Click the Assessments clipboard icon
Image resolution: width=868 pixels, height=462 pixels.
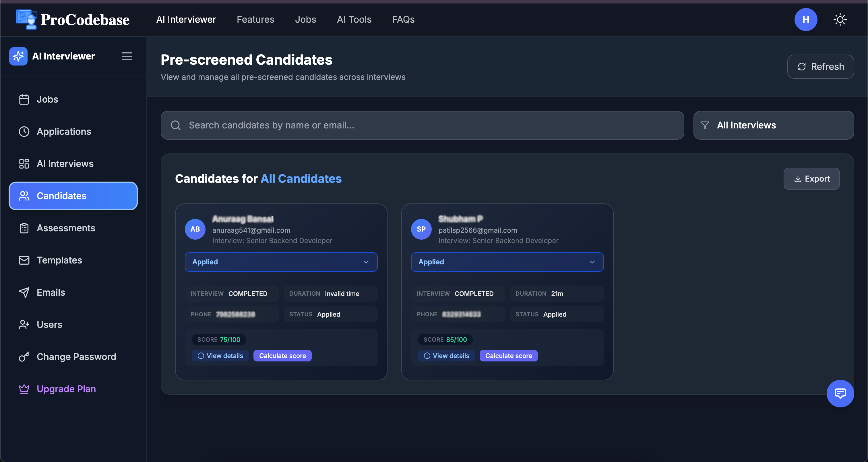[24, 228]
